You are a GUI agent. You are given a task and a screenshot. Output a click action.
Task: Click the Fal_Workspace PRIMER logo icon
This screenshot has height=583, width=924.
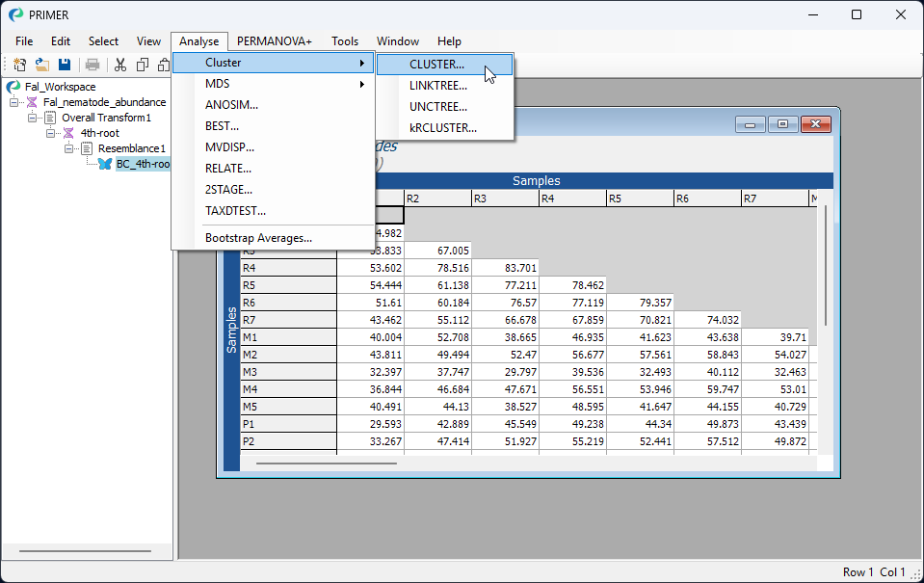[x=12, y=86]
